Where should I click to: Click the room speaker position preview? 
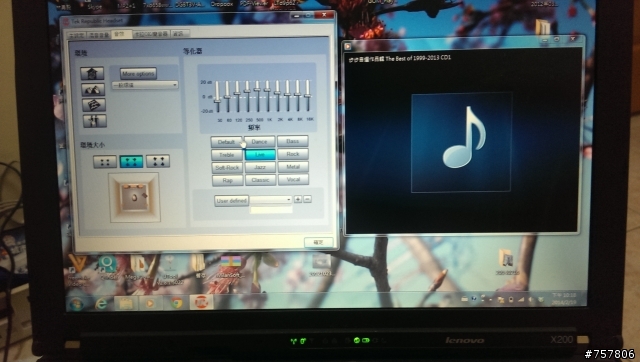click(134, 197)
